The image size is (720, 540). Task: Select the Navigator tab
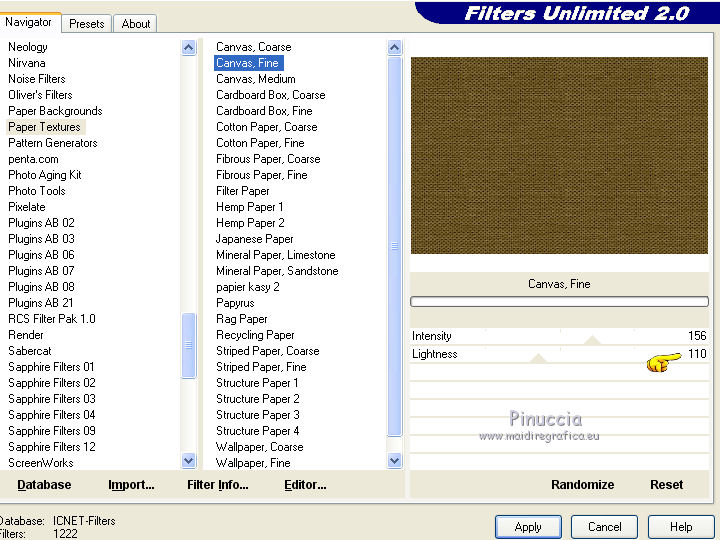pyautogui.click(x=28, y=22)
